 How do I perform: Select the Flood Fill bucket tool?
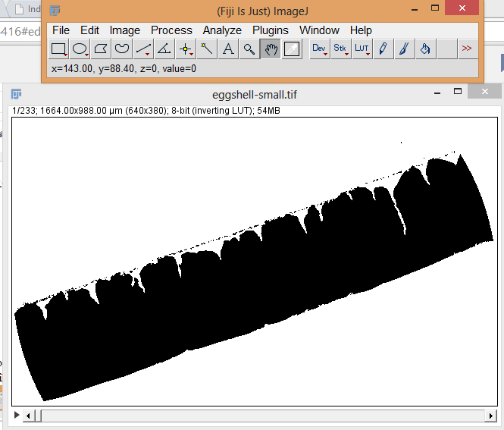(x=426, y=49)
